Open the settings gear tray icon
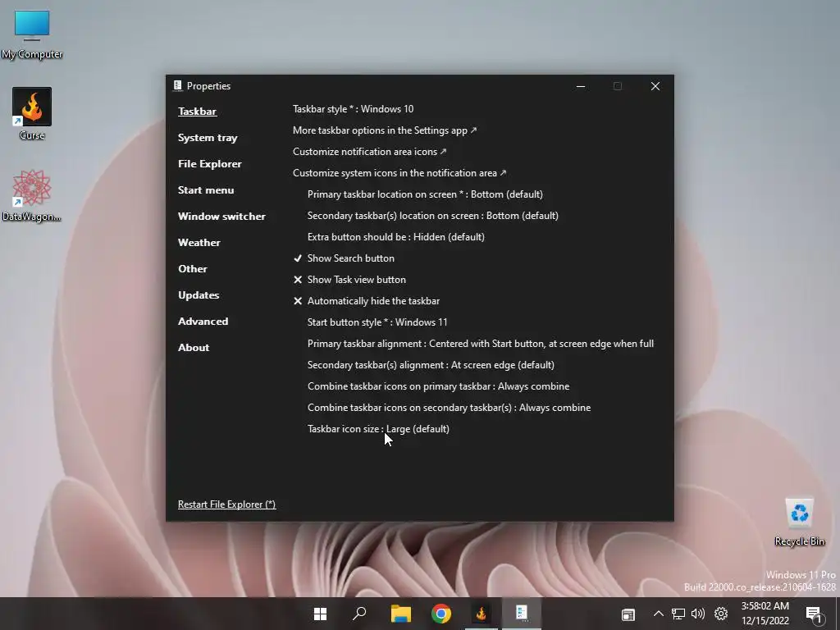The image size is (840, 630). (721, 614)
